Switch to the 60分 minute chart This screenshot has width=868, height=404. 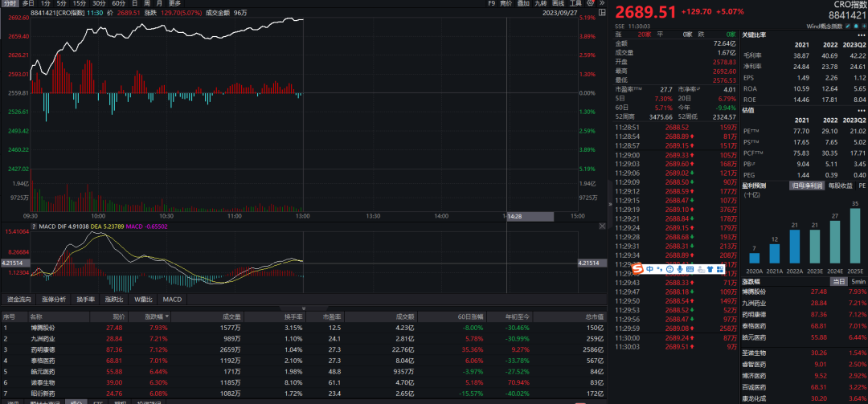118,3
